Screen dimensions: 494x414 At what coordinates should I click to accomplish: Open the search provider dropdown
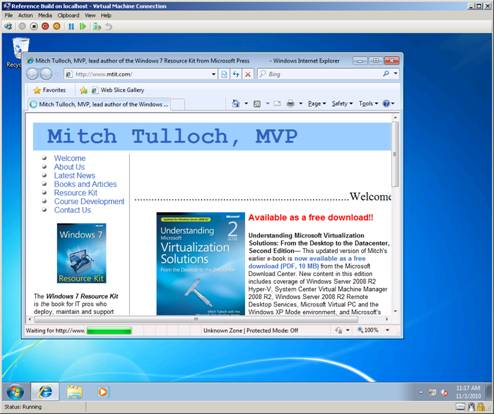coord(395,74)
